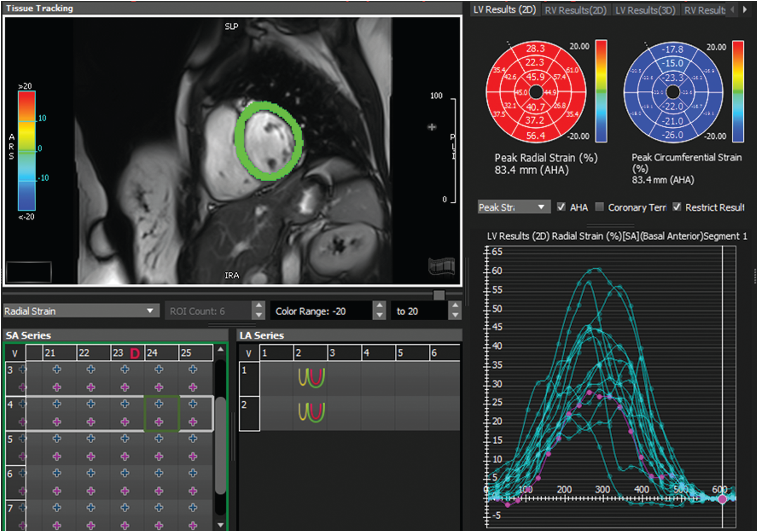Open the Radial Strain dropdown
Image resolution: width=758 pixels, height=532 pixels.
click(150, 311)
